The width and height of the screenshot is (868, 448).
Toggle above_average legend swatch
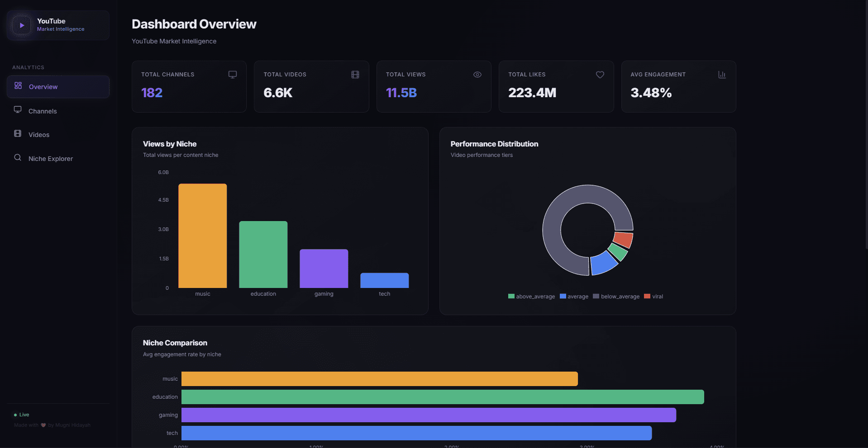511,297
